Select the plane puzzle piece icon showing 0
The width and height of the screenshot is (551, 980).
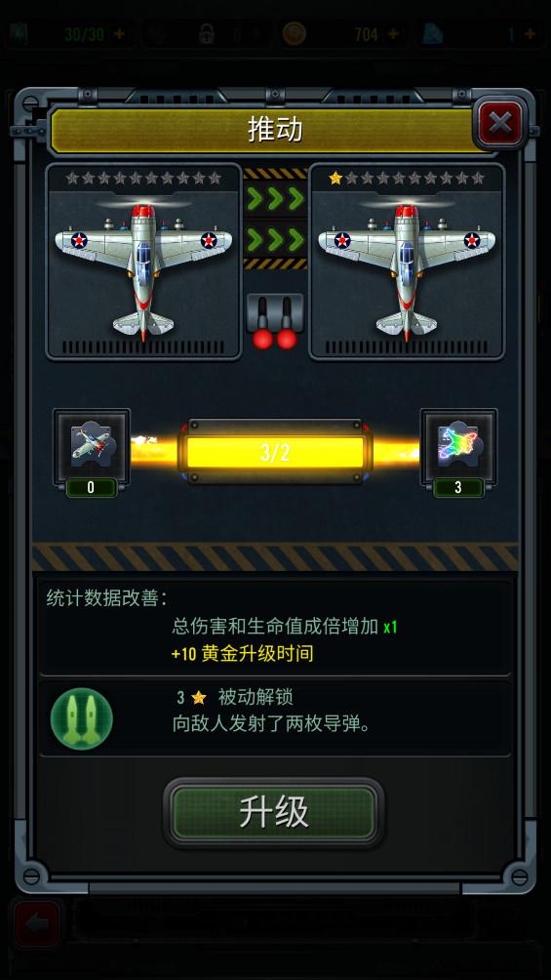[92, 446]
